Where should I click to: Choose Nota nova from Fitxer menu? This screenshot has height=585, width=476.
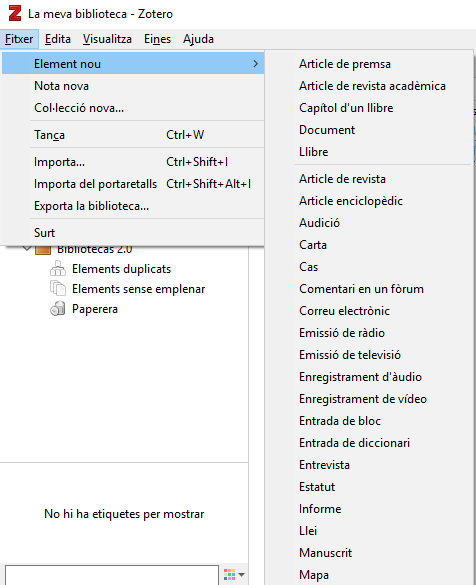(x=133, y=86)
